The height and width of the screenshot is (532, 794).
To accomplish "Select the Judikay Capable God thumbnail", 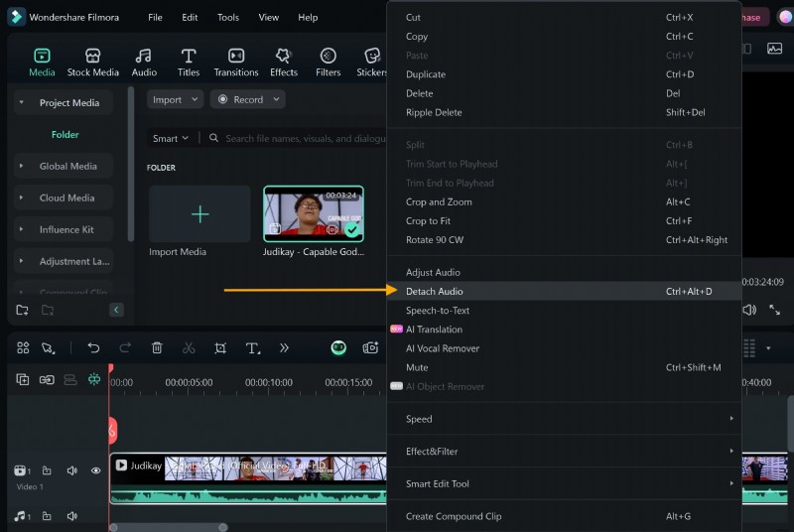I will click(314, 213).
